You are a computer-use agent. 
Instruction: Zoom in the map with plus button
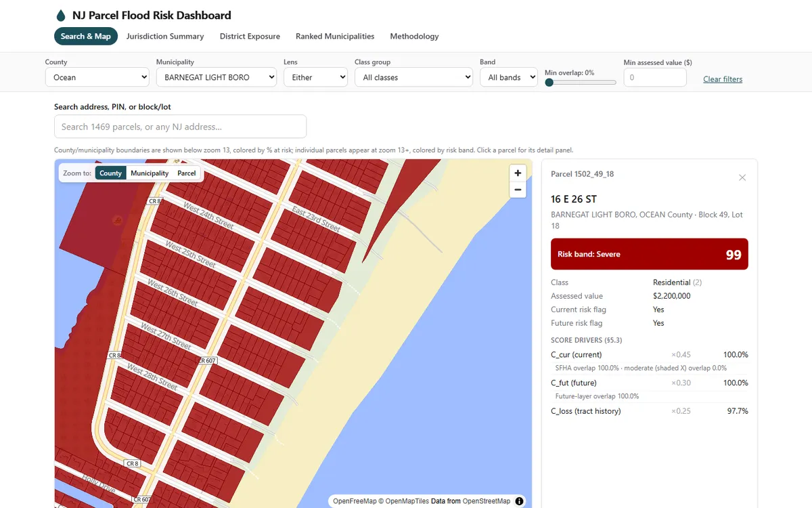(x=518, y=173)
